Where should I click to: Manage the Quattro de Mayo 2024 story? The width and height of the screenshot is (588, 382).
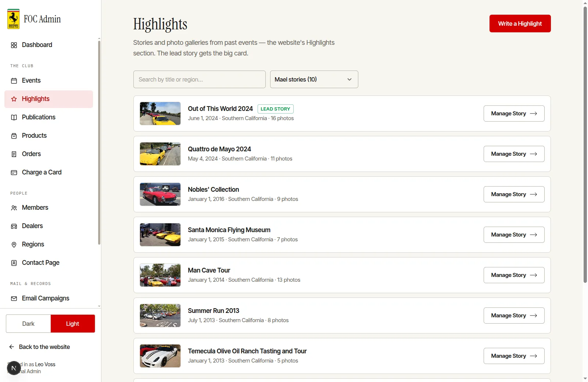pyautogui.click(x=514, y=154)
